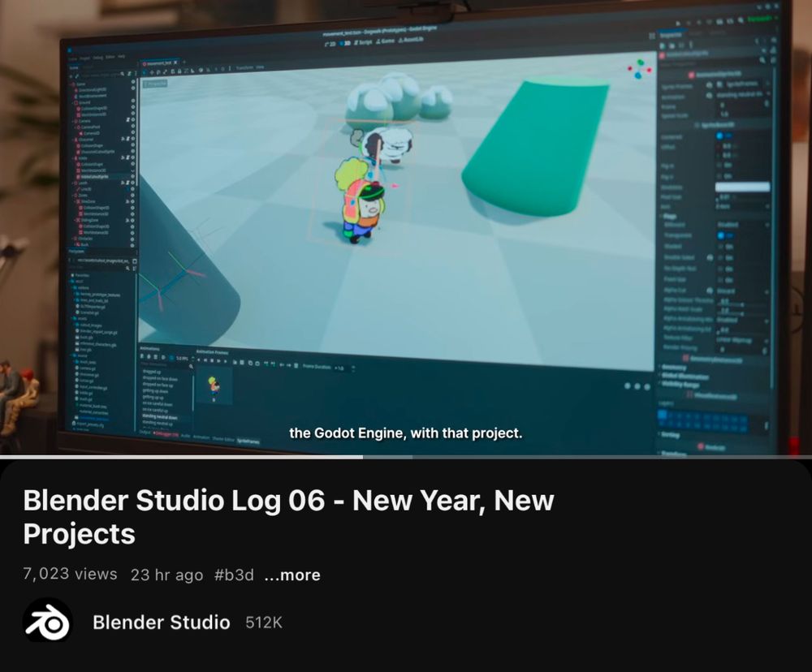Select the movement_test scene tab
Image resolution: width=812 pixels, height=672 pixels.
(x=160, y=62)
